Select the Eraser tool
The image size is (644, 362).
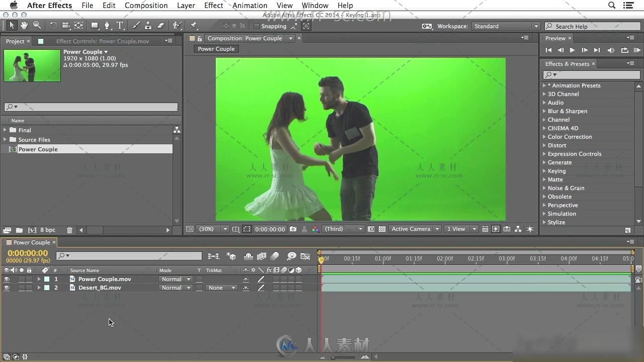click(161, 26)
